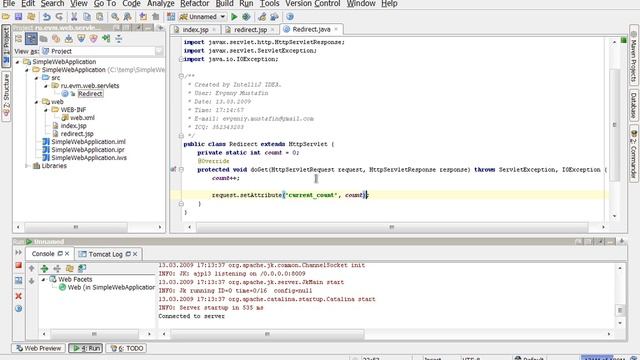Open the Version Control menu
This screenshot has height=360, width=640.
(313, 4)
